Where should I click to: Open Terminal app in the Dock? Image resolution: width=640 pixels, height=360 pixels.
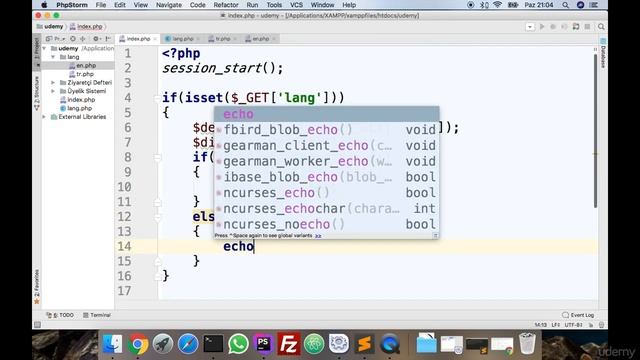pos(213,344)
